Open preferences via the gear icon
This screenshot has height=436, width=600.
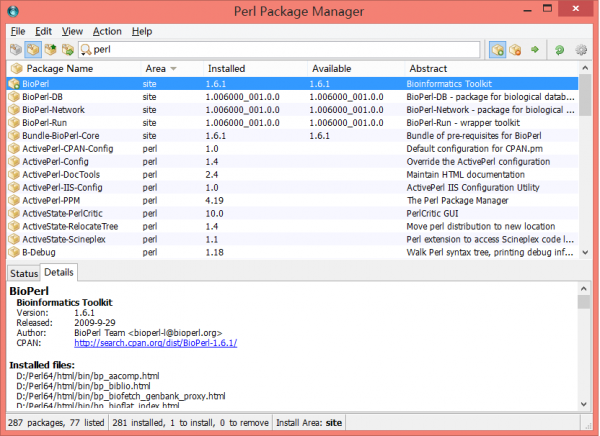[x=579, y=49]
